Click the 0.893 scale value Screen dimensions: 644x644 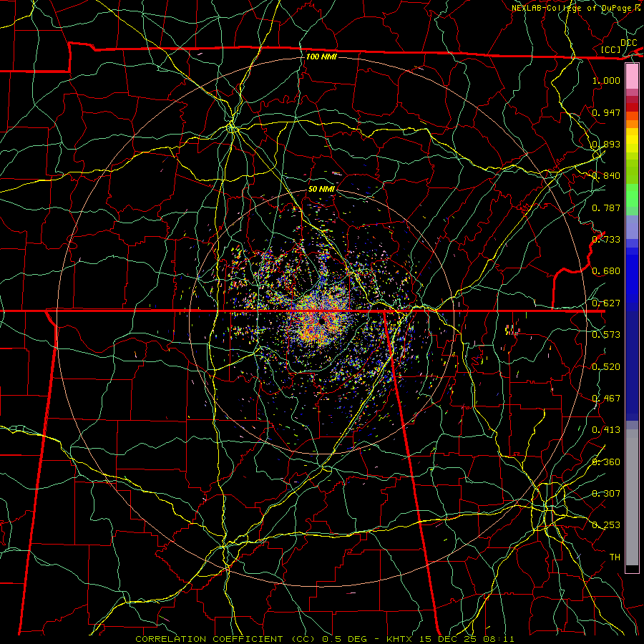coord(606,144)
